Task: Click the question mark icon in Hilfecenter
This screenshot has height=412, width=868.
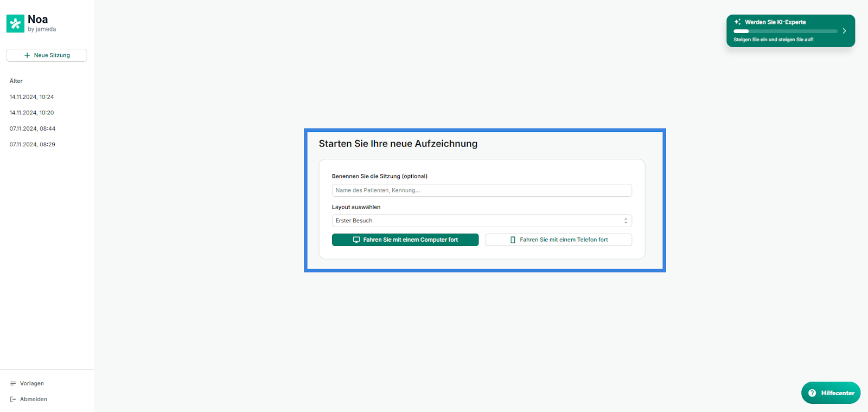Action: tap(812, 393)
